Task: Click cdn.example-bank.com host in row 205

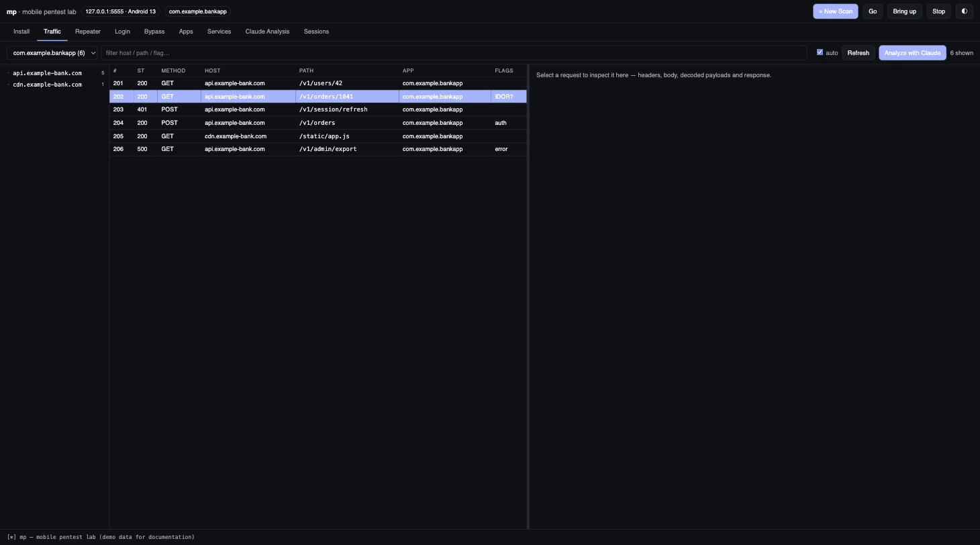Action: (x=236, y=136)
